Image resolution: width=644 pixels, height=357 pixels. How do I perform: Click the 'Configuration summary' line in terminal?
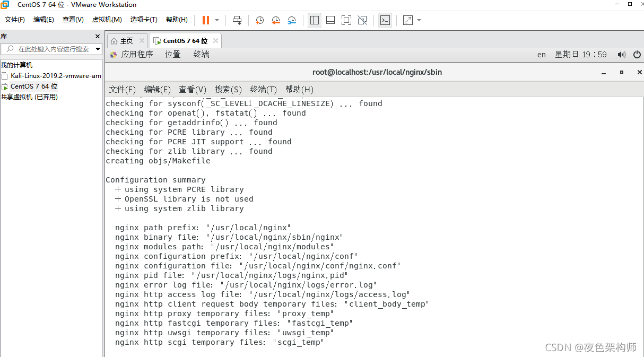click(x=155, y=180)
